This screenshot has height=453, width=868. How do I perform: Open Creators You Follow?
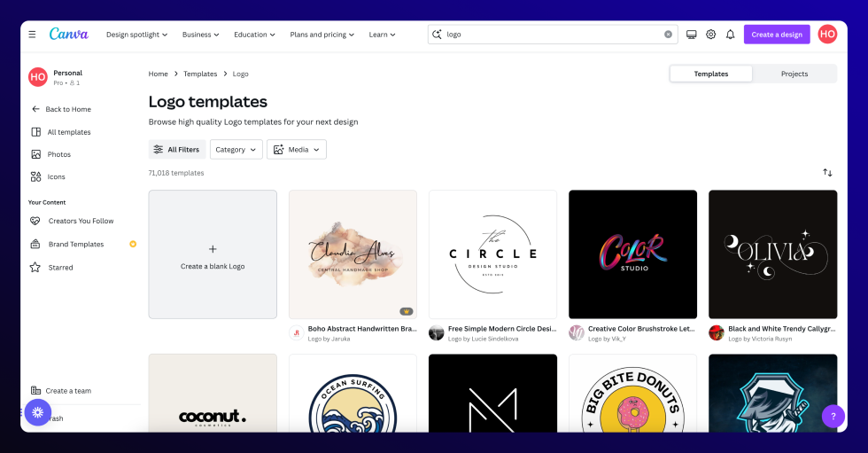(x=81, y=221)
